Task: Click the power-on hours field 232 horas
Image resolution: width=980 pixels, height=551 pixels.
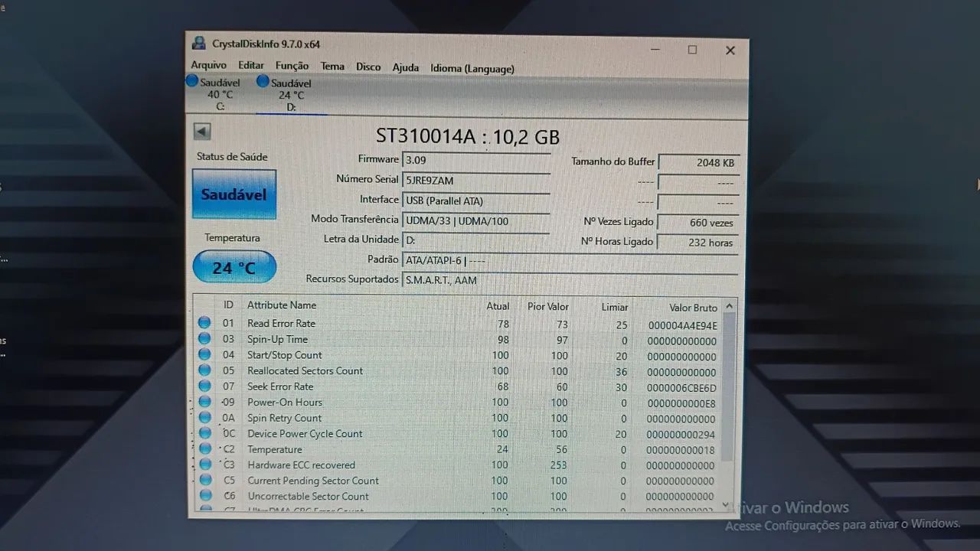Action: pos(699,243)
